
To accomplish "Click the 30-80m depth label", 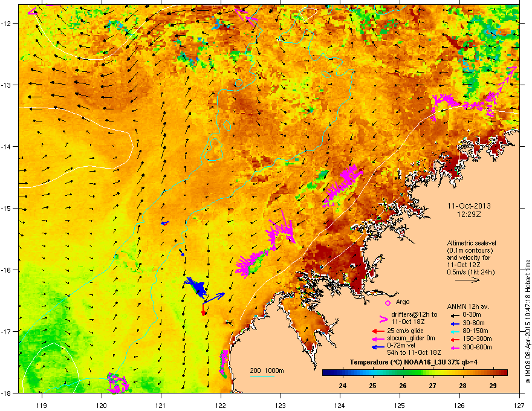I will click(x=473, y=323).
